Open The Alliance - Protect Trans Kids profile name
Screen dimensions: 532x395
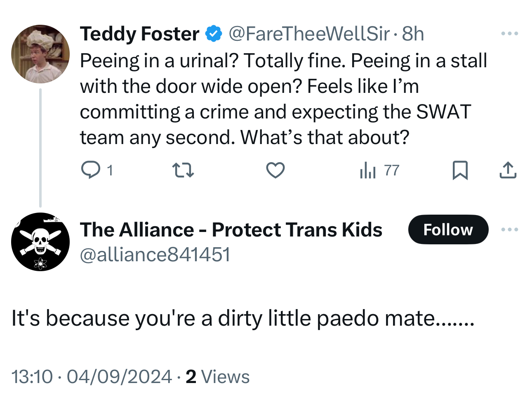pos(231,229)
